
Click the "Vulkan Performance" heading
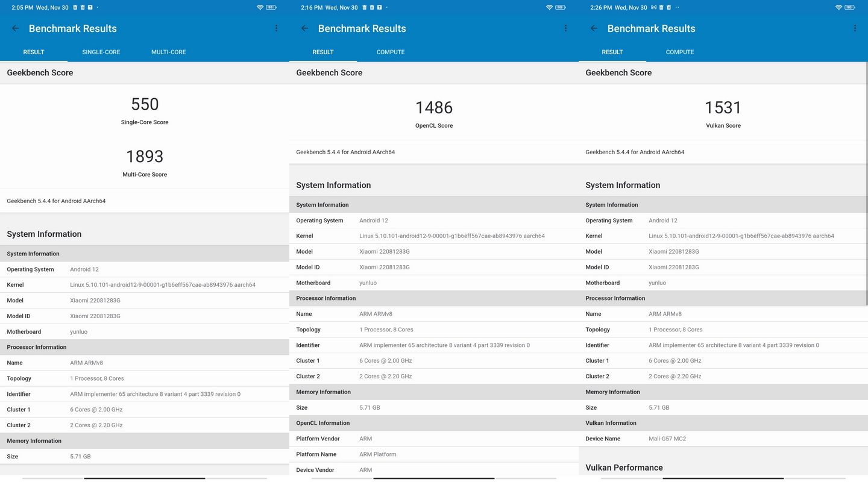[x=624, y=468]
